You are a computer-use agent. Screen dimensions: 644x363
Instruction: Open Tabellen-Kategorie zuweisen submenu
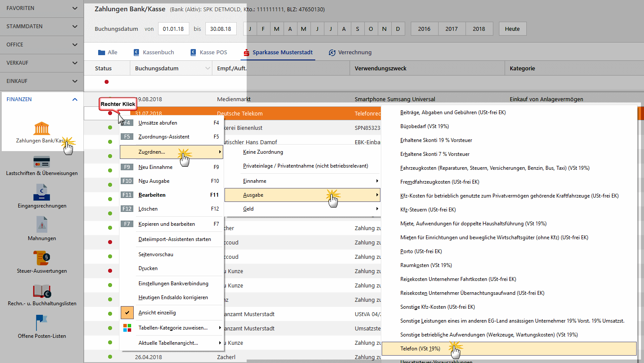click(172, 328)
